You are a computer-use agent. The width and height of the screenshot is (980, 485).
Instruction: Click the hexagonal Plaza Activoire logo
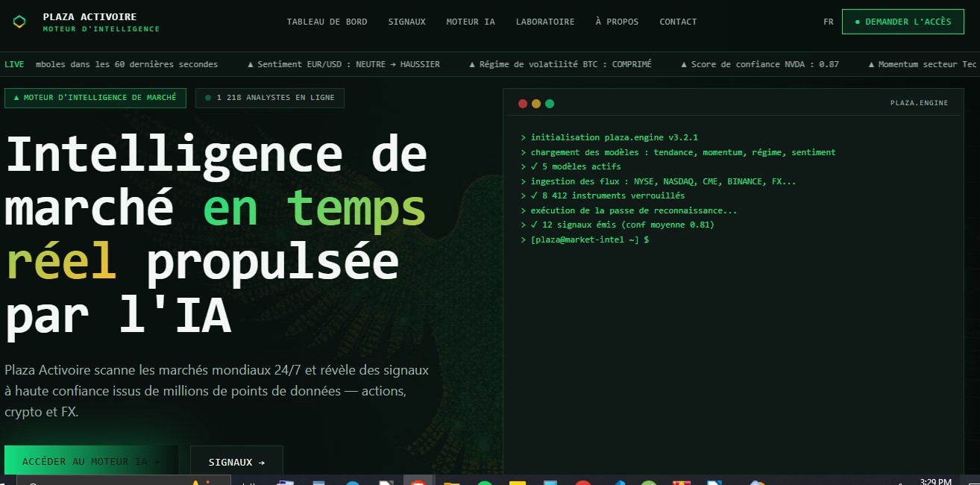point(19,21)
